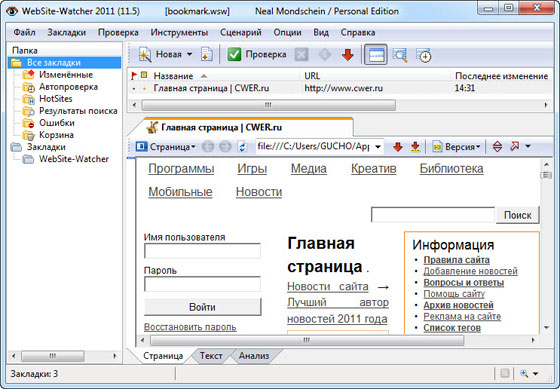The image size is (560, 389).
Task: Click the magnifier search bookmarks icon
Action: (400, 55)
